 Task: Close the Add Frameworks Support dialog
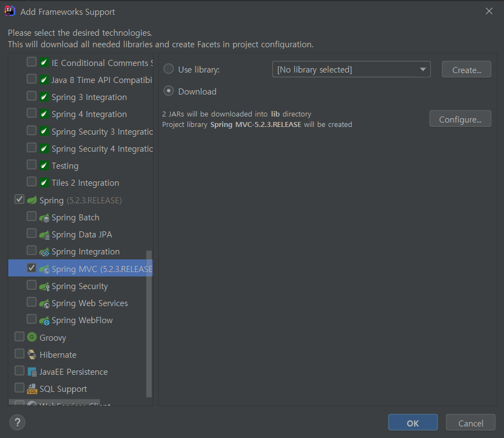(489, 11)
